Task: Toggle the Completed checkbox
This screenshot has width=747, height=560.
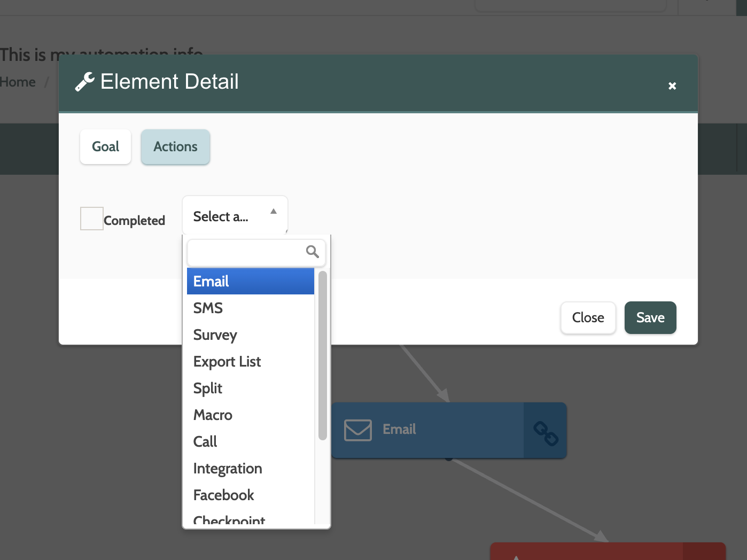Action: pyautogui.click(x=92, y=219)
